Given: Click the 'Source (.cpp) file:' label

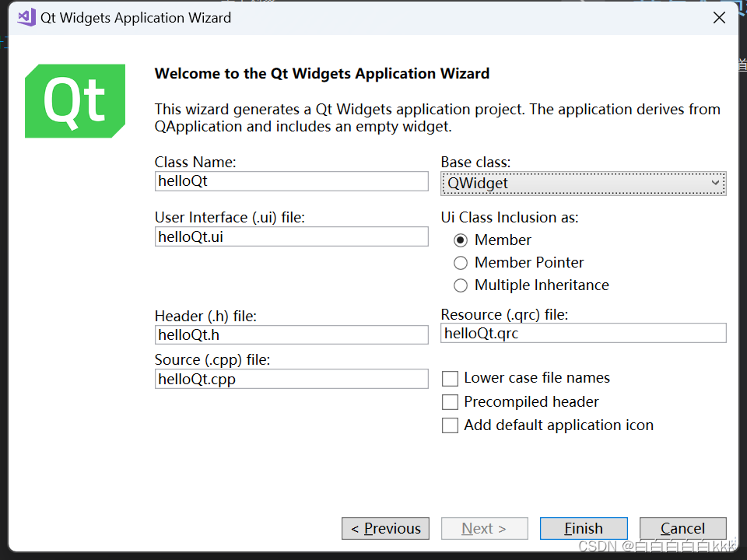Looking at the screenshot, I should [x=212, y=360].
